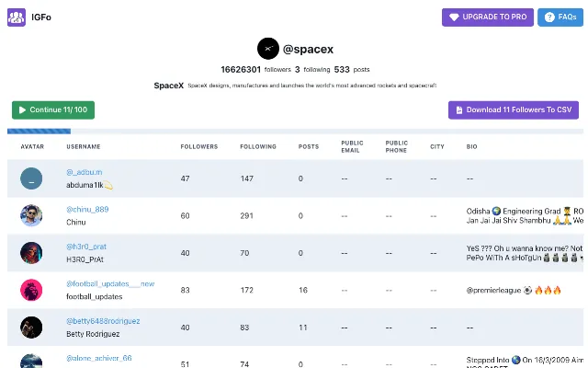588x368 pixels.
Task: Click the diamond icon in Upgrade button
Action: (x=454, y=17)
